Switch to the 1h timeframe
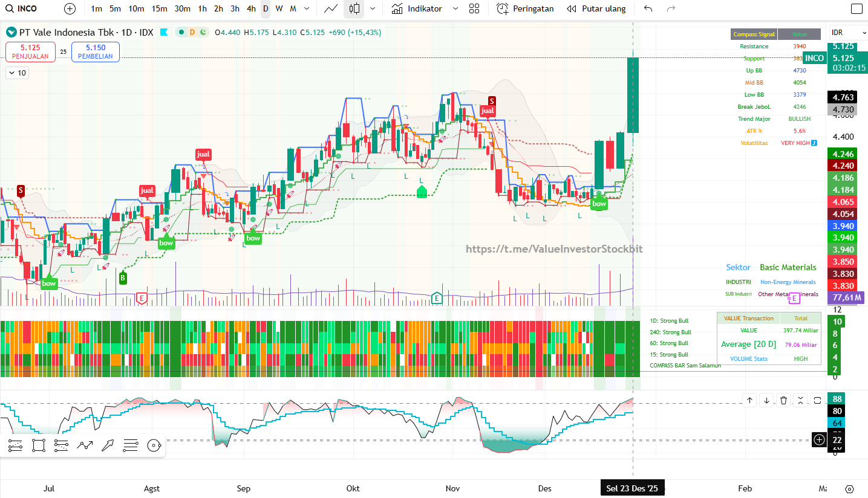The height and width of the screenshot is (498, 868). [x=202, y=8]
